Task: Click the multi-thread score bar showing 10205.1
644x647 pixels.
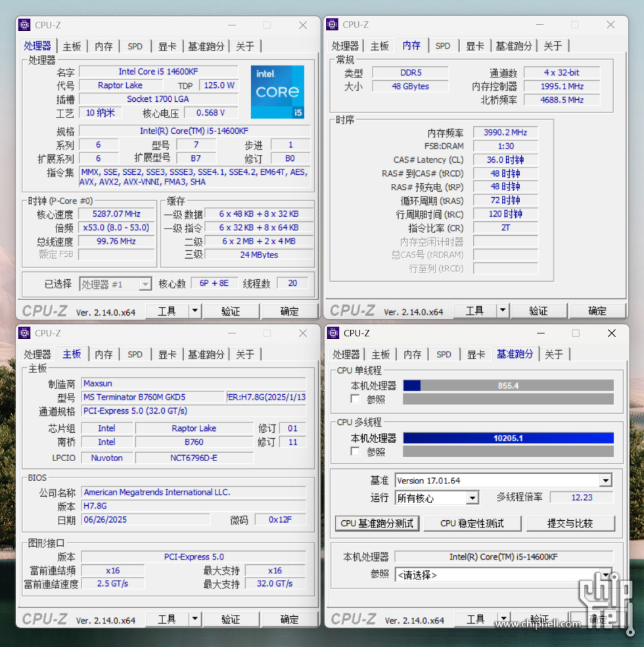Action: (x=508, y=438)
